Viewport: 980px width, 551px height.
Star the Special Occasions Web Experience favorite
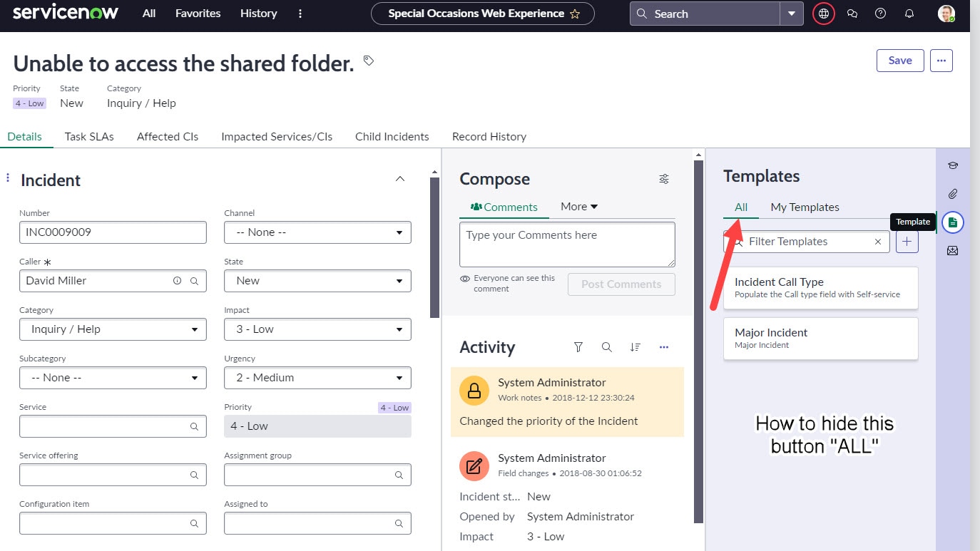(x=576, y=13)
